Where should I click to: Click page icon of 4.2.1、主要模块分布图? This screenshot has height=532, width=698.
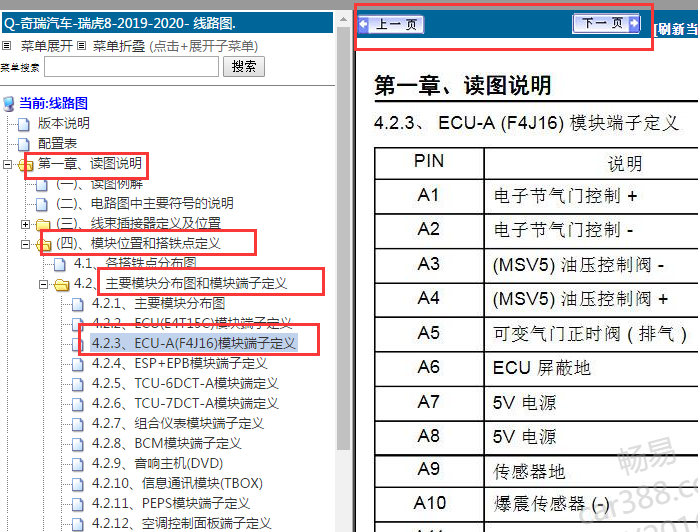click(x=77, y=305)
